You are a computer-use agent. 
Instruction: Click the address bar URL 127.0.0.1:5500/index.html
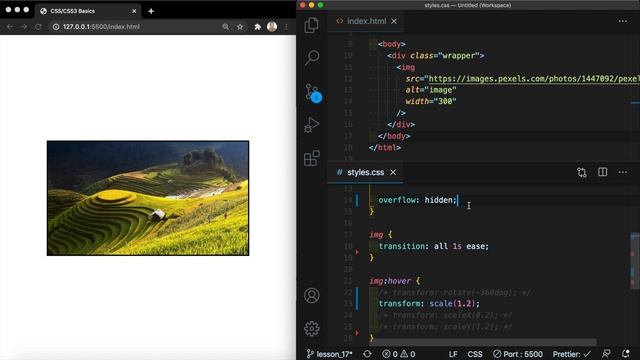click(x=101, y=27)
